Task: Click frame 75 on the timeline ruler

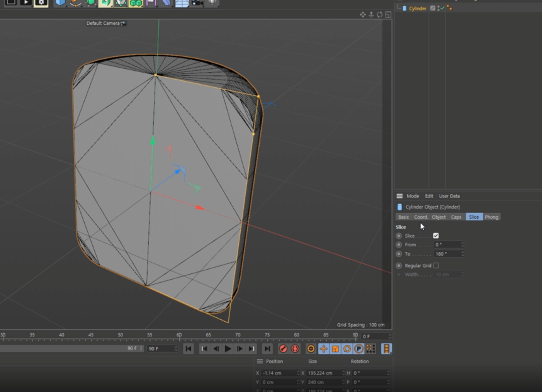Action: pyautogui.click(x=267, y=335)
